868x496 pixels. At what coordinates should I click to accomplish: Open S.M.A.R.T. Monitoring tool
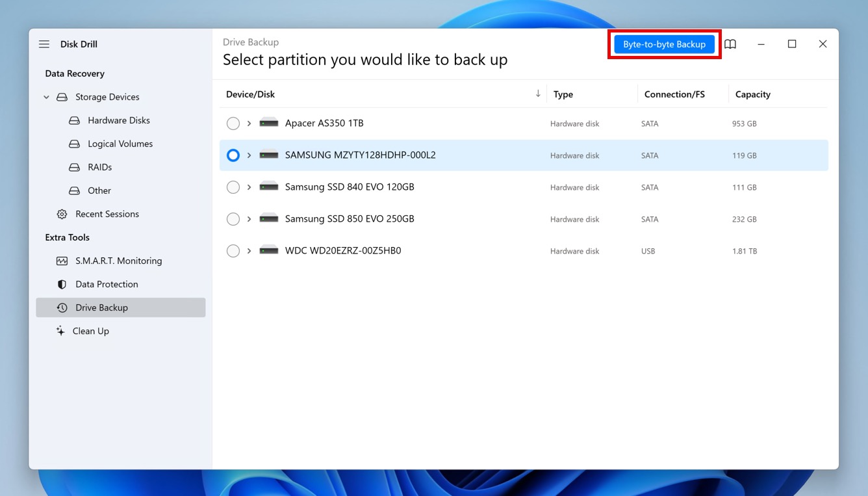[119, 261]
